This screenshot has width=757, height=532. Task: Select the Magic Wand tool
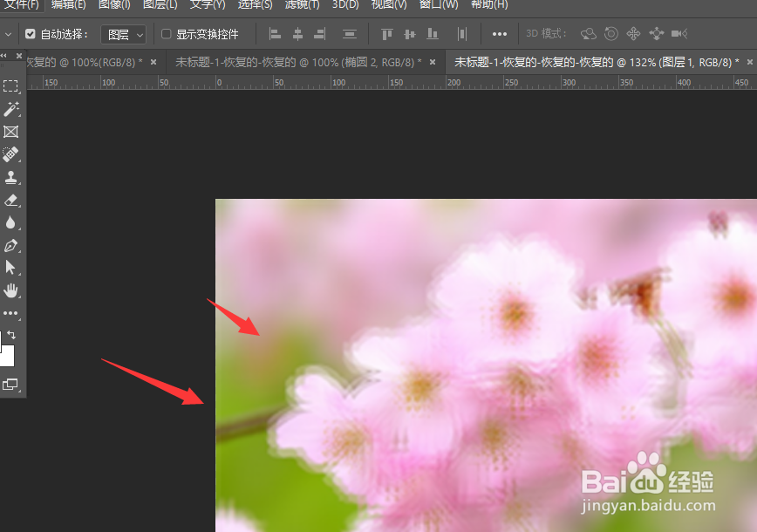tap(10, 109)
